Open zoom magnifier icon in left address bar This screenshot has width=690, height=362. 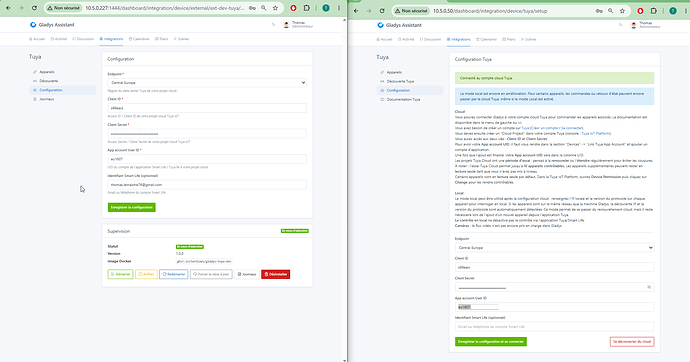pos(264,8)
